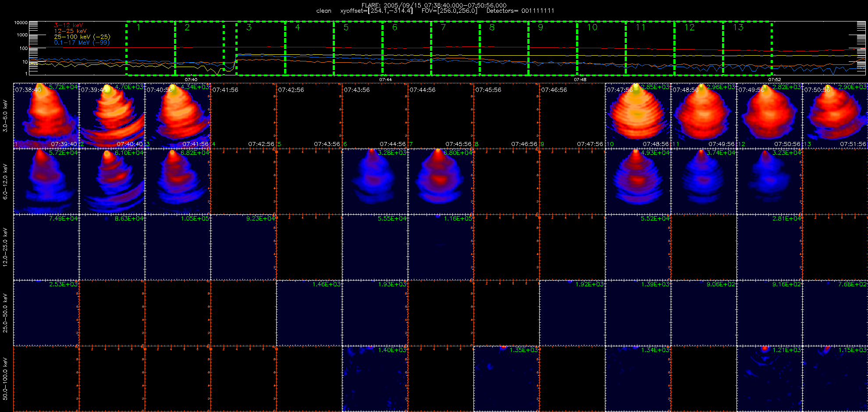Click the FLARE date and time title text
868x412 pixels.
434,5
